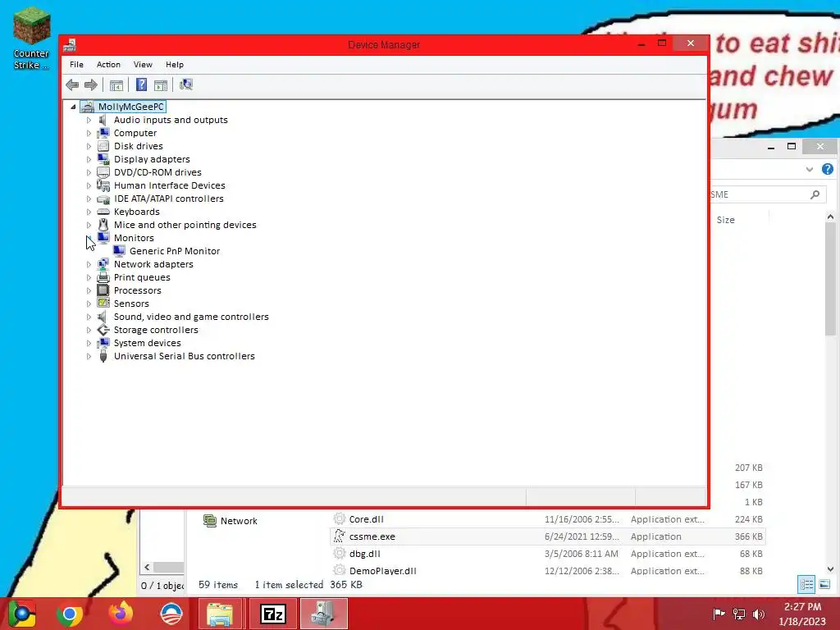
Task: Open File Explorer from the taskbar
Action: point(220,614)
